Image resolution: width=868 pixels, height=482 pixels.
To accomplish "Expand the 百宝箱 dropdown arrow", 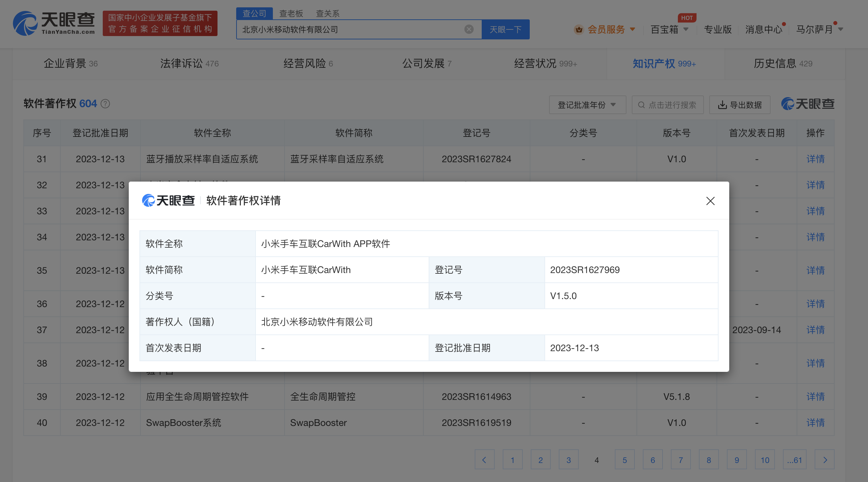I will tap(686, 29).
